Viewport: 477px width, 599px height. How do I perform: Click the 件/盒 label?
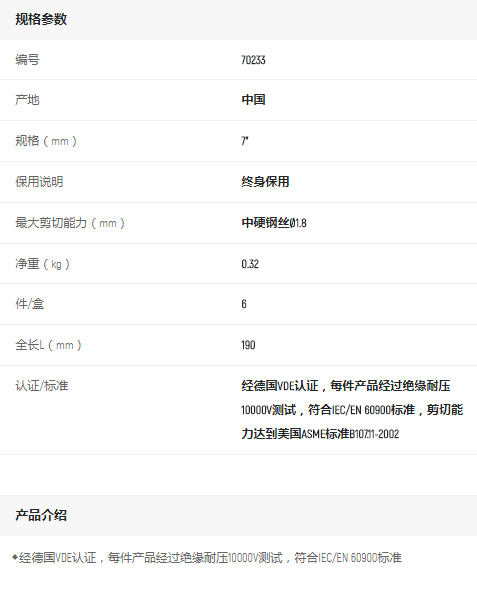tap(29, 304)
